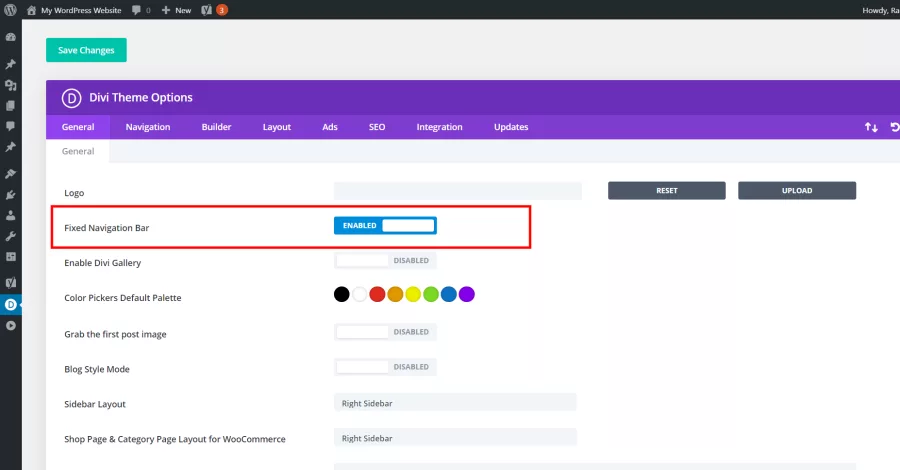Click the Upload logo button
Viewport: 900px width, 470px height.
[797, 191]
